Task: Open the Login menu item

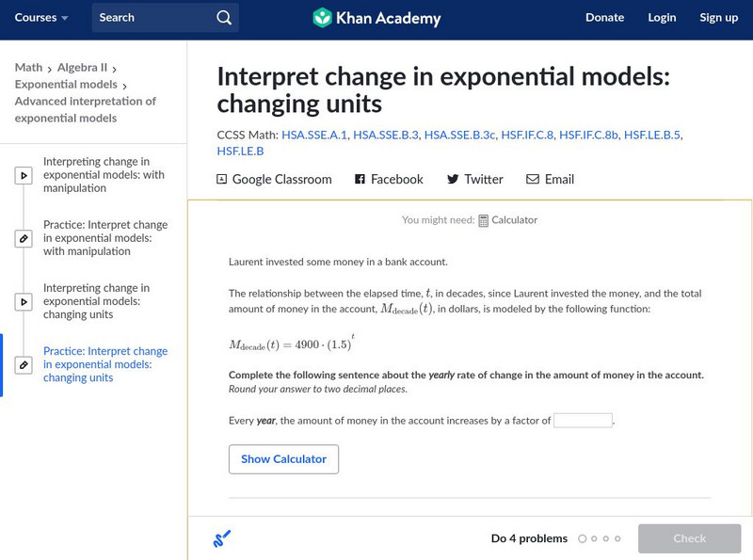Action: coord(662,18)
